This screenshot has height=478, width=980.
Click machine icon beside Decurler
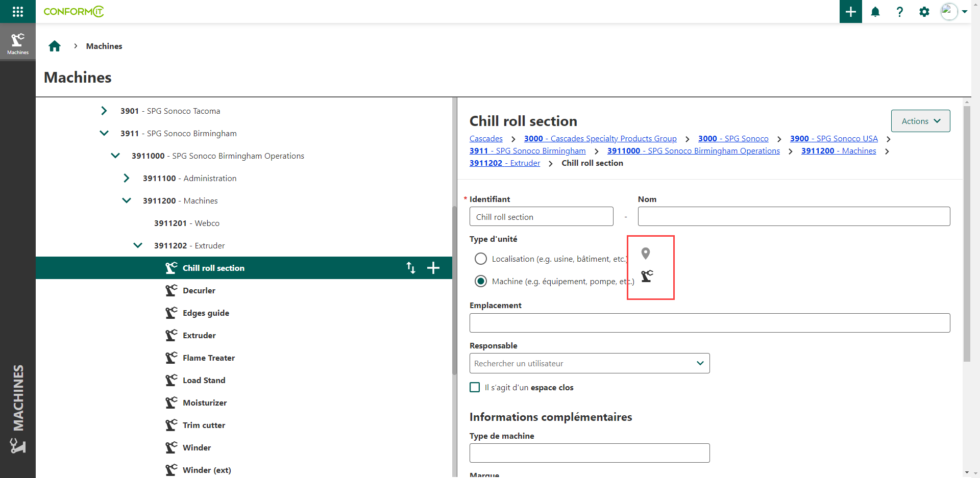[171, 290]
